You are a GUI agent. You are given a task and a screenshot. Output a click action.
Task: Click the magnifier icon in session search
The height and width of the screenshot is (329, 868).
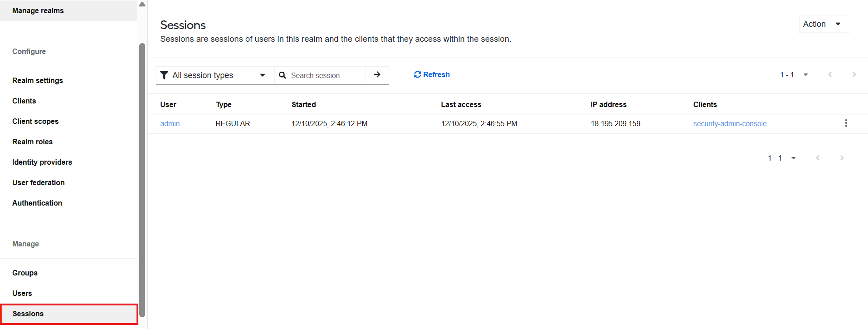(x=282, y=75)
